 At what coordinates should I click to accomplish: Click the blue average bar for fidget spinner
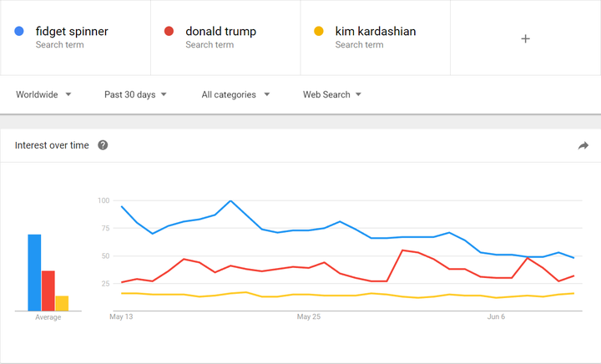34,272
